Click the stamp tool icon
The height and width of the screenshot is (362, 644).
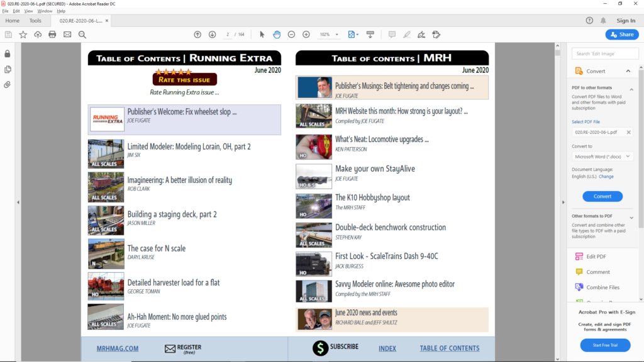(x=436, y=35)
